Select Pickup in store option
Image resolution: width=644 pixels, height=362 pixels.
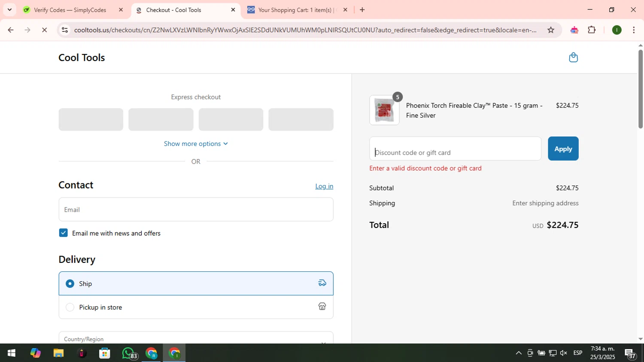(x=196, y=307)
